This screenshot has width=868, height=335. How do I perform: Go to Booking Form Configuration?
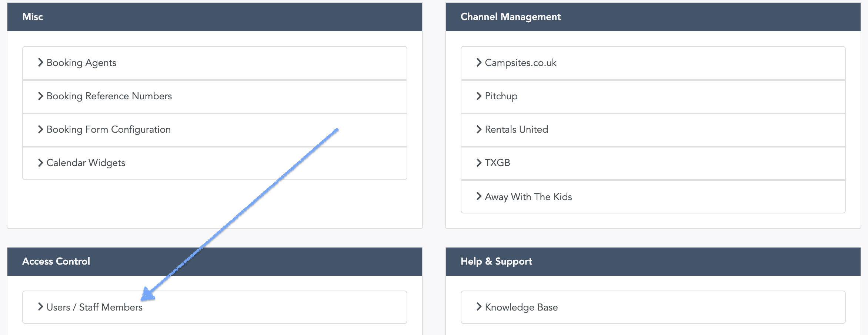(215, 130)
